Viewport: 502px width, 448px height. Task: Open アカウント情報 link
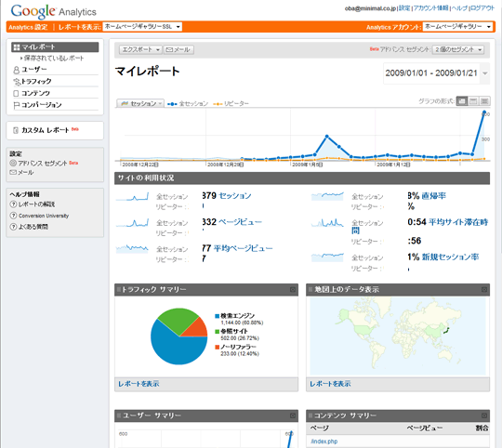[x=431, y=8]
